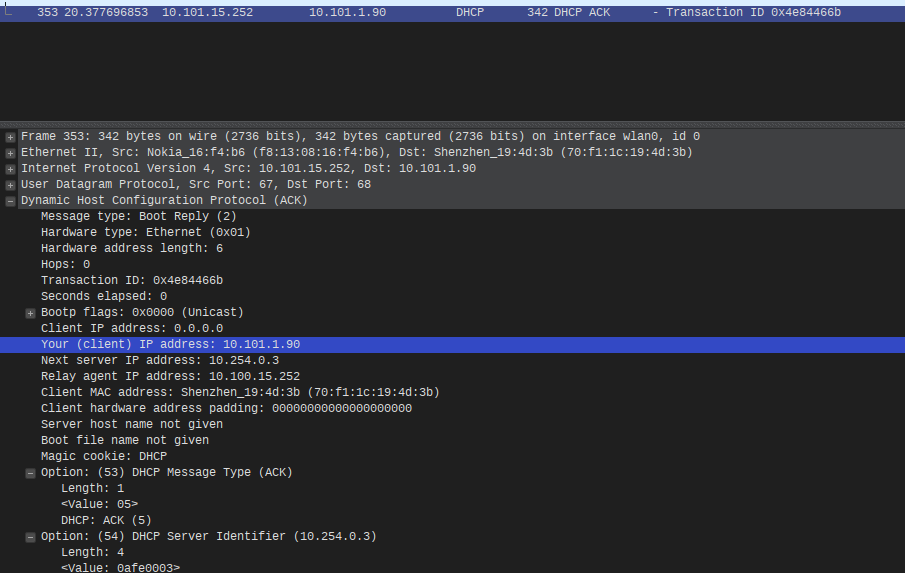Select the Transaction ID field in details
The image size is (905, 573).
(x=131, y=281)
